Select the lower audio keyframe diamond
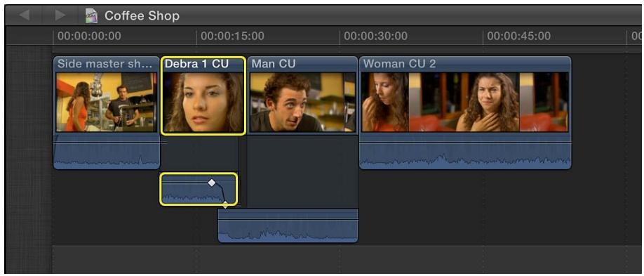Viewport: 644px width, 276px height. (x=225, y=204)
